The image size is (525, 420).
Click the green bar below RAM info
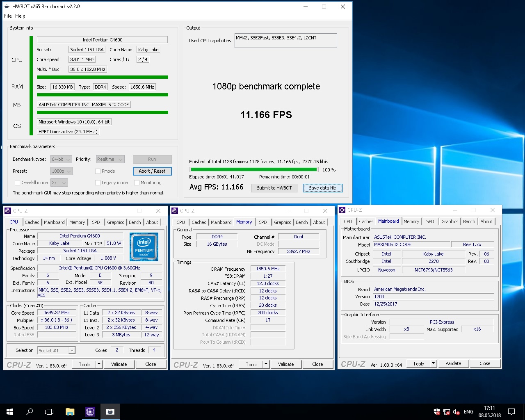[103, 95]
